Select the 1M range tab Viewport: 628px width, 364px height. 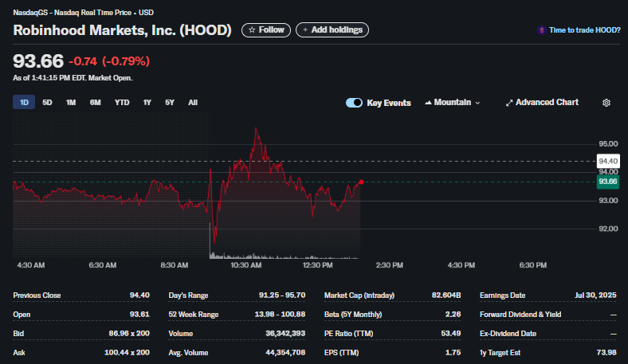pos(71,103)
